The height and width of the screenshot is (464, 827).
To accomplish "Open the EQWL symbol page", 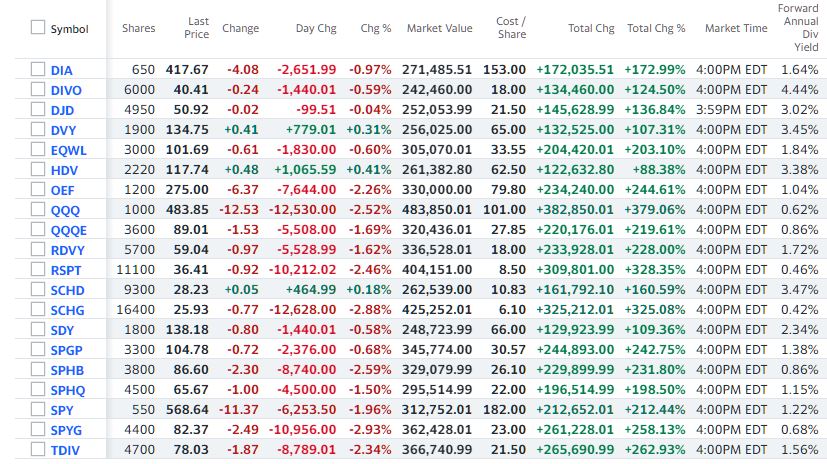I will pos(69,149).
